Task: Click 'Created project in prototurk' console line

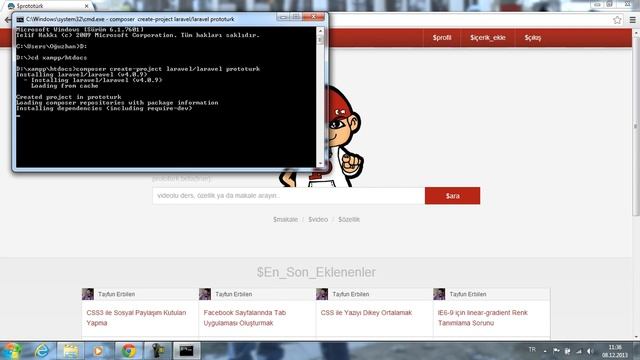Action: (69, 97)
